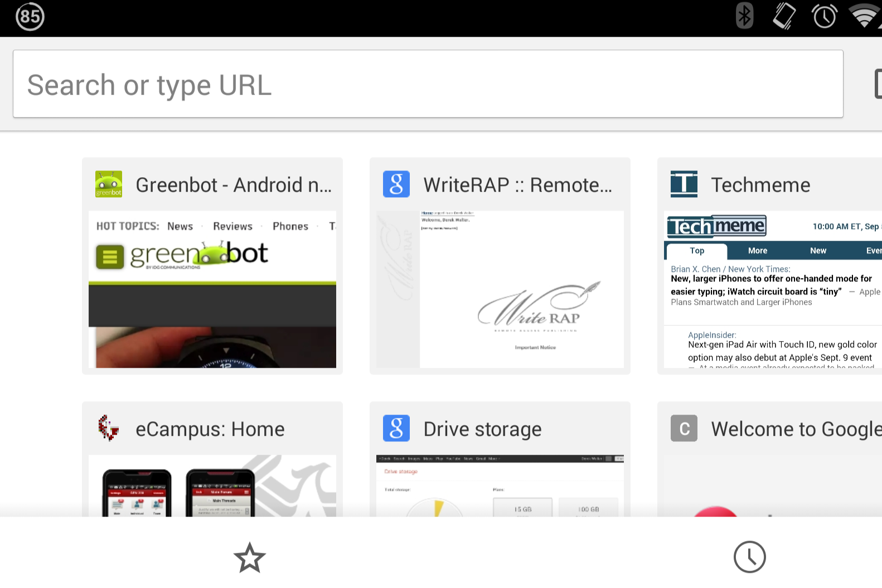The image size is (882, 588).
Task: Tap the Wi-Fi signal status icon
Action: click(865, 16)
